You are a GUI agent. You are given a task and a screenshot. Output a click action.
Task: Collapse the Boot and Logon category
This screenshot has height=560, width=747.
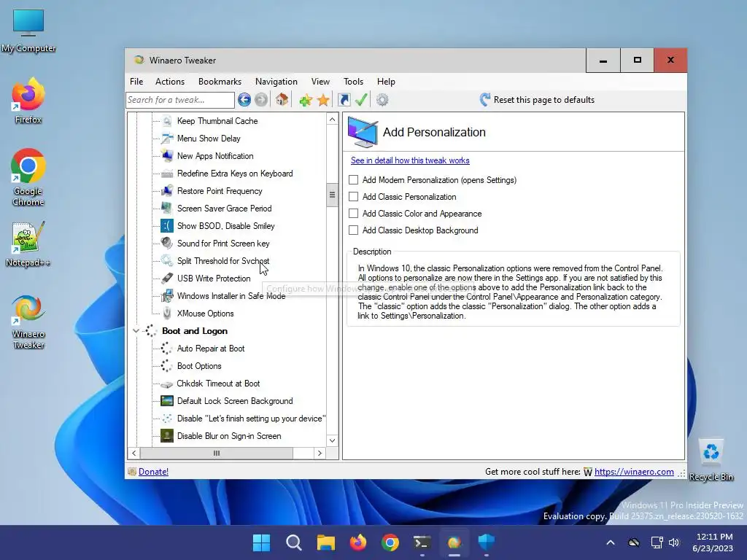[x=136, y=331]
